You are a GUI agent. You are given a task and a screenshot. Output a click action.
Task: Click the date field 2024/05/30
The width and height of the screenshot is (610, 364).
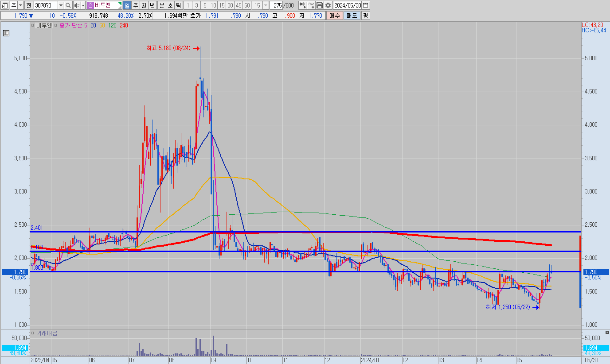pos(347,5)
